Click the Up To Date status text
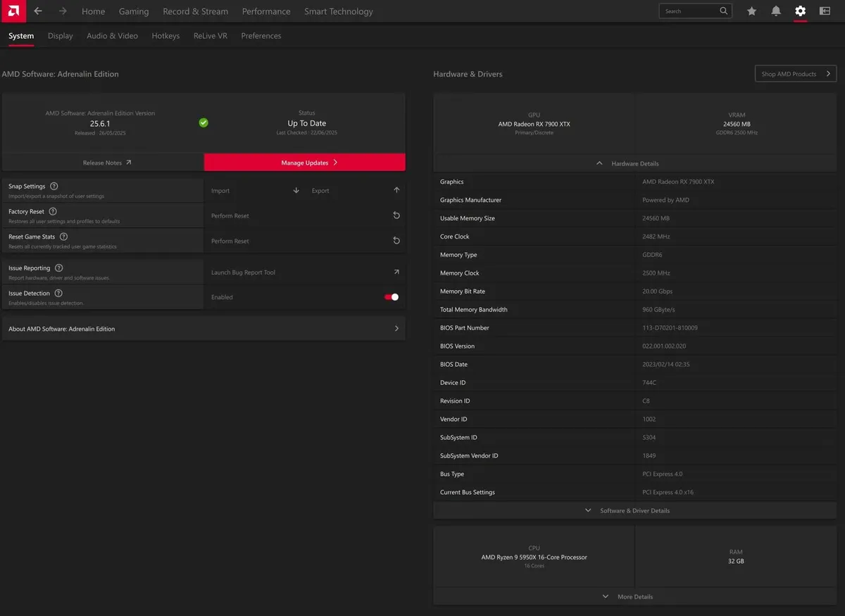The image size is (845, 616). coord(306,123)
